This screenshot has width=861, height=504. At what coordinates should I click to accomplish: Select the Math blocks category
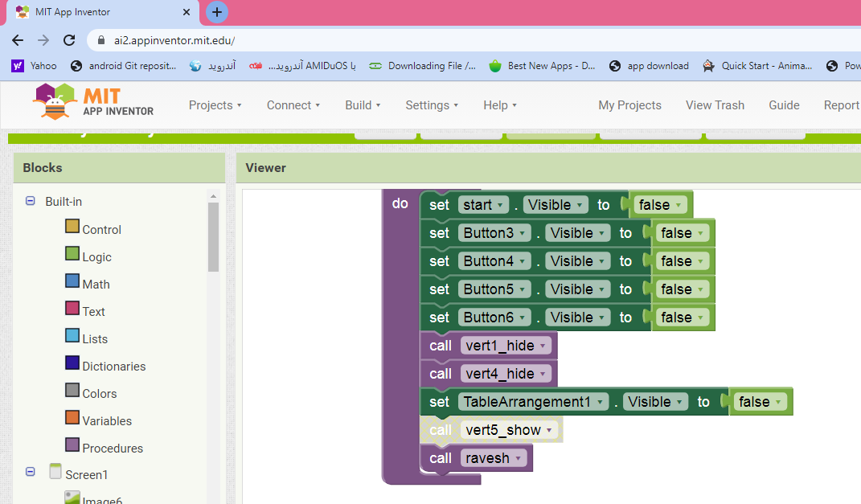point(95,284)
